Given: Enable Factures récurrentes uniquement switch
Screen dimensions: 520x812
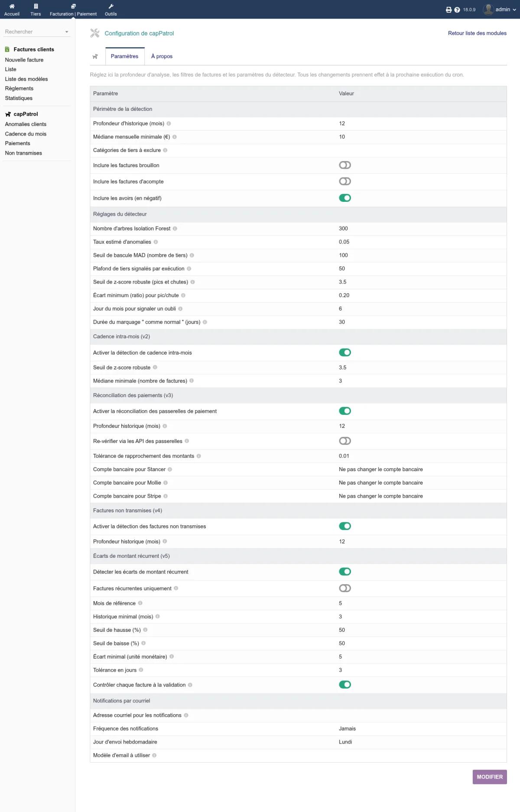Looking at the screenshot, I should tap(345, 588).
